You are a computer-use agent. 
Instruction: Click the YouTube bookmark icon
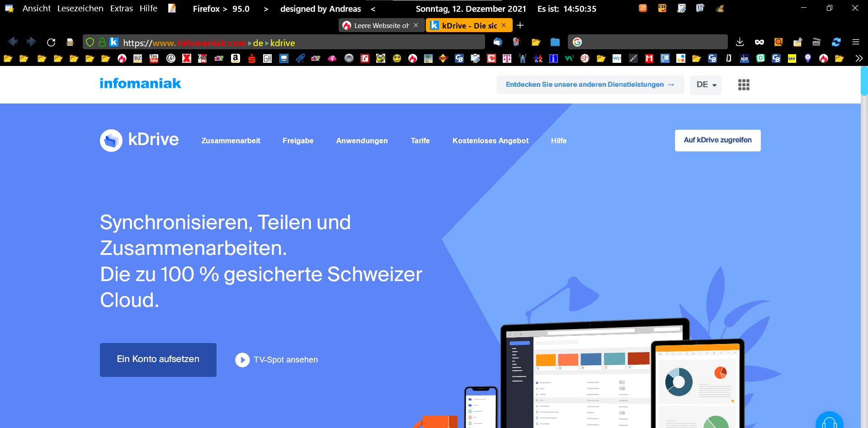click(x=154, y=58)
